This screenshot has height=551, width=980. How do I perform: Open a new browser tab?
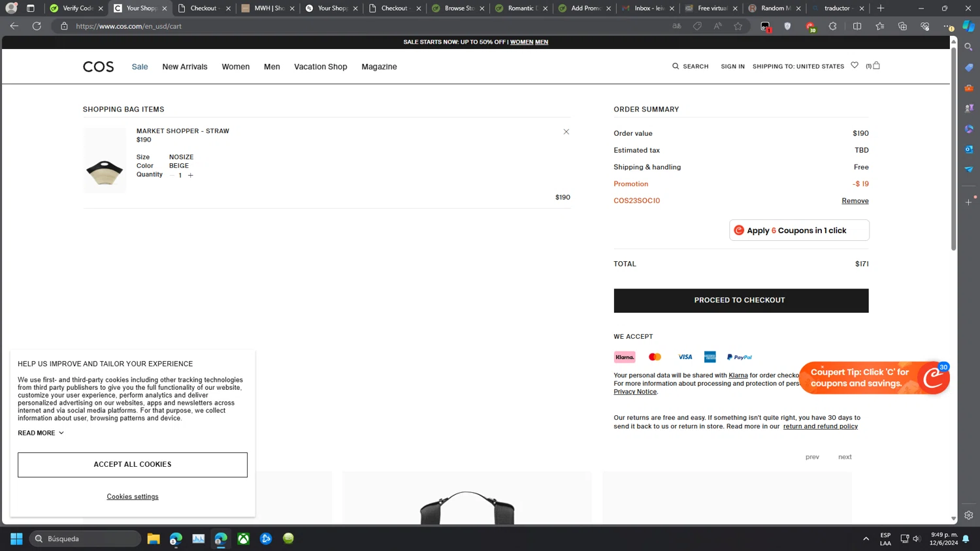[x=880, y=8]
